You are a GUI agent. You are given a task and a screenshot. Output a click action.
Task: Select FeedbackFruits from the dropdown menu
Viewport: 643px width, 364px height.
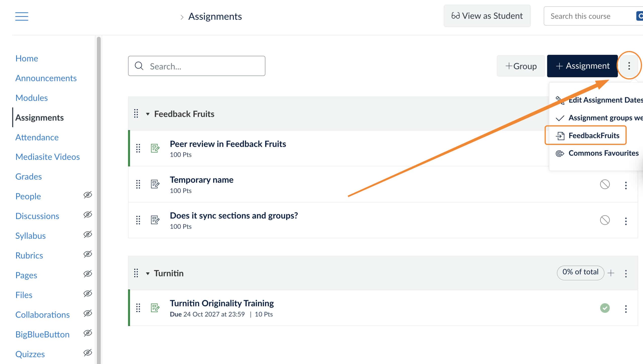593,135
